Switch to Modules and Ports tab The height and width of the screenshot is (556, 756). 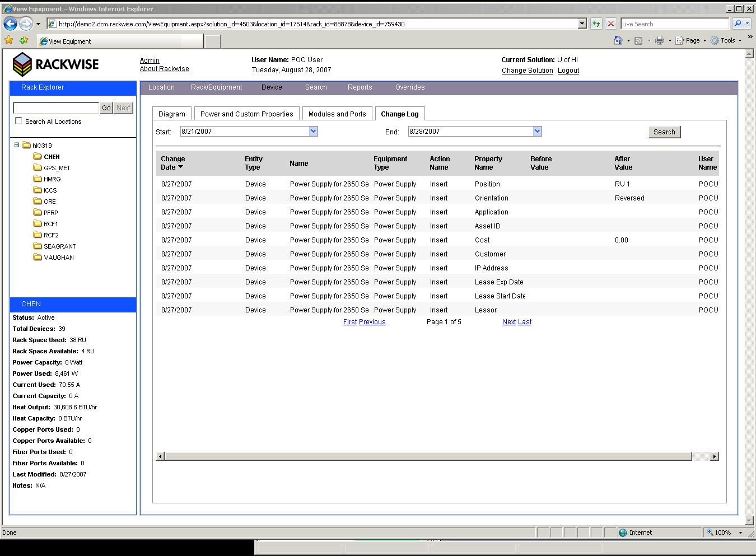tap(337, 114)
